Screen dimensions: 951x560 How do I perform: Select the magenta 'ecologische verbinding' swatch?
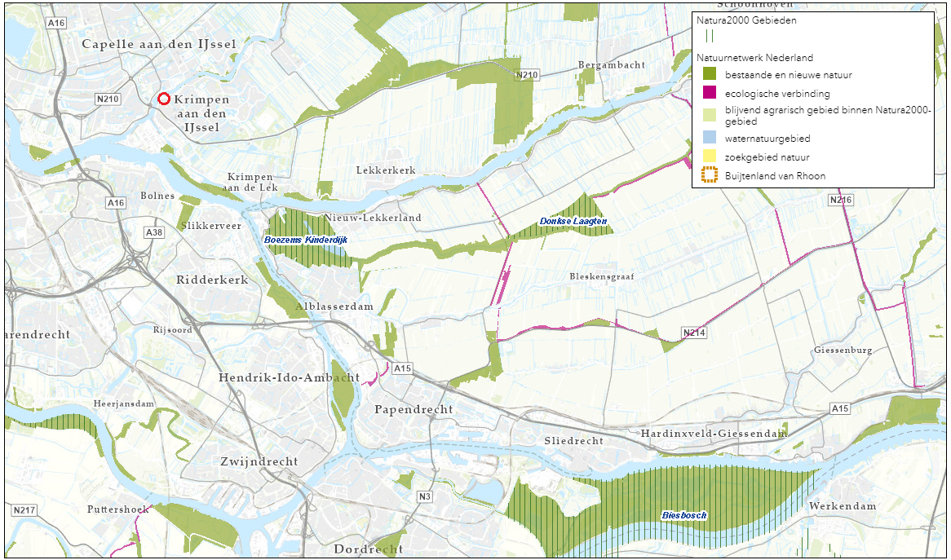pyautogui.click(x=710, y=93)
